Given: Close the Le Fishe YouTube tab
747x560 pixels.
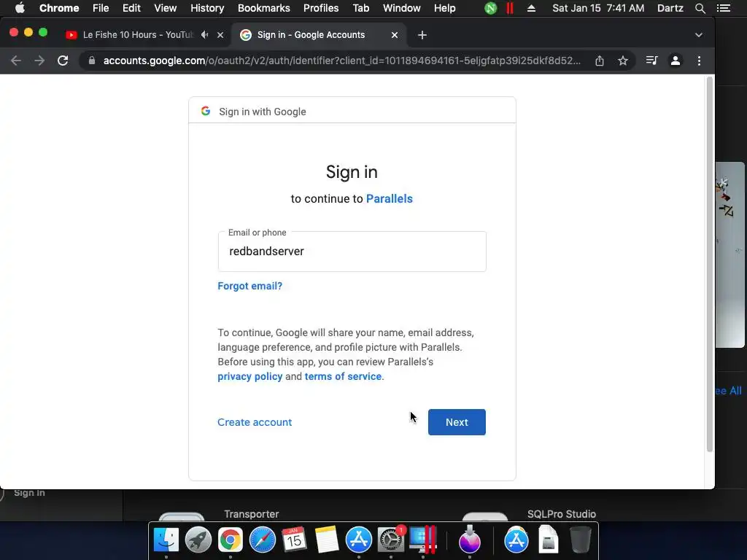Looking at the screenshot, I should (220, 35).
